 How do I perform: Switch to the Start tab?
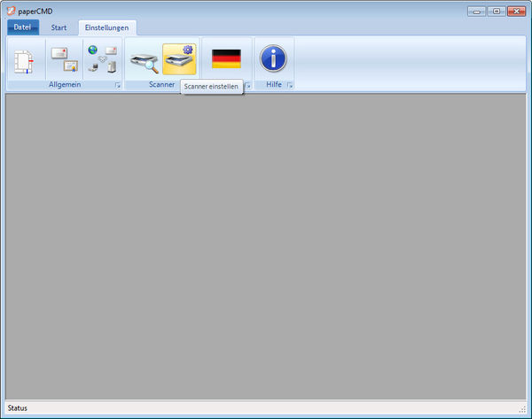click(x=59, y=27)
